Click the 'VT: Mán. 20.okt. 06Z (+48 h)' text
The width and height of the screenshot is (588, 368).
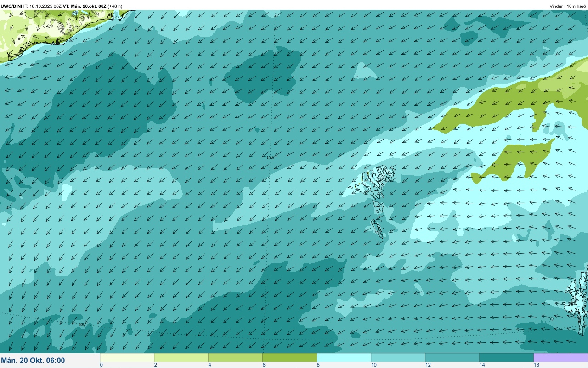point(93,6)
